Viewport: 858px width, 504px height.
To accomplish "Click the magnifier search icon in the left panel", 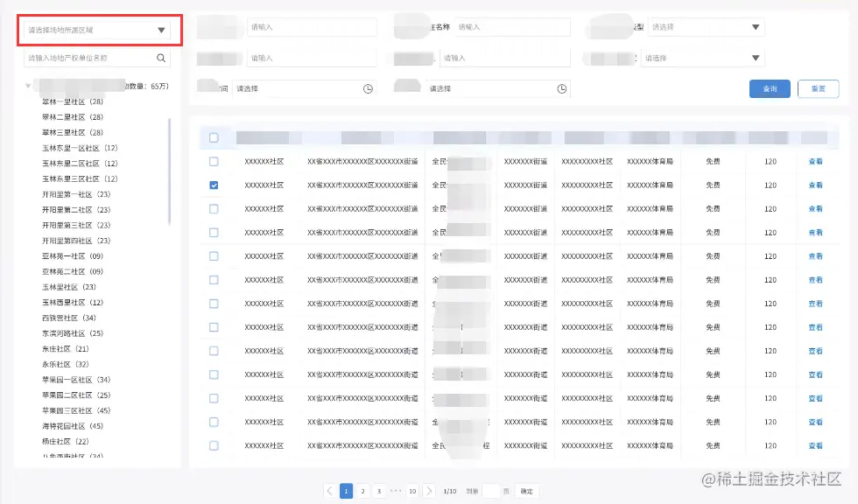I will coord(161,58).
